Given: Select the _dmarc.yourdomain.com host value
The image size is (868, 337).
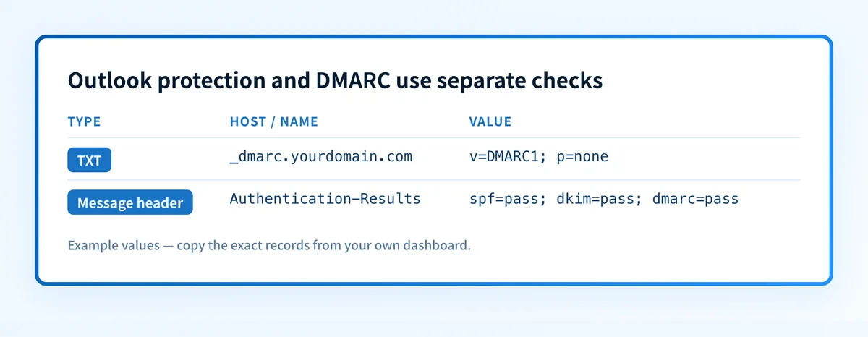Looking at the screenshot, I should [x=321, y=156].
